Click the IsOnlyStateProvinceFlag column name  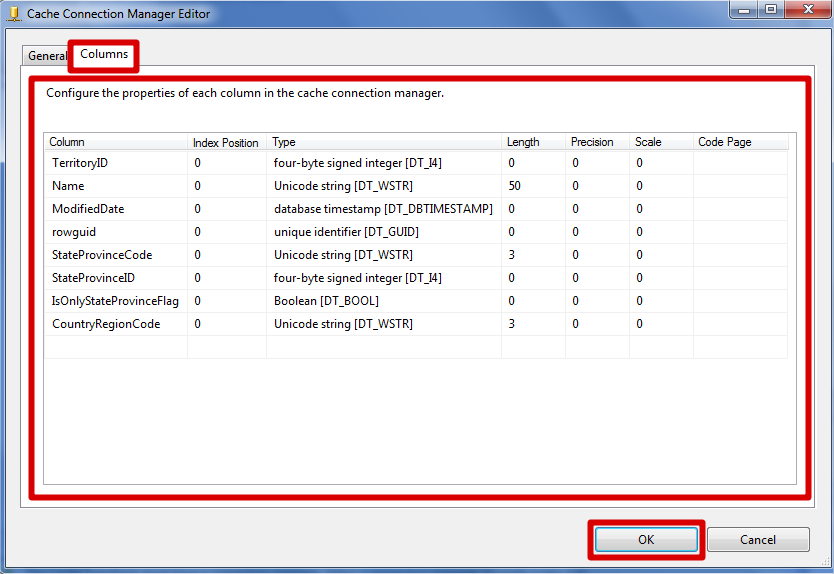pyautogui.click(x=115, y=300)
